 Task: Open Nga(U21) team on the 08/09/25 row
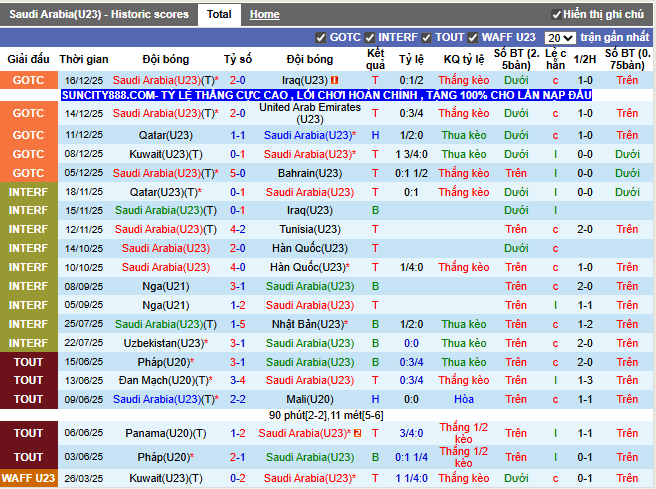(x=166, y=287)
